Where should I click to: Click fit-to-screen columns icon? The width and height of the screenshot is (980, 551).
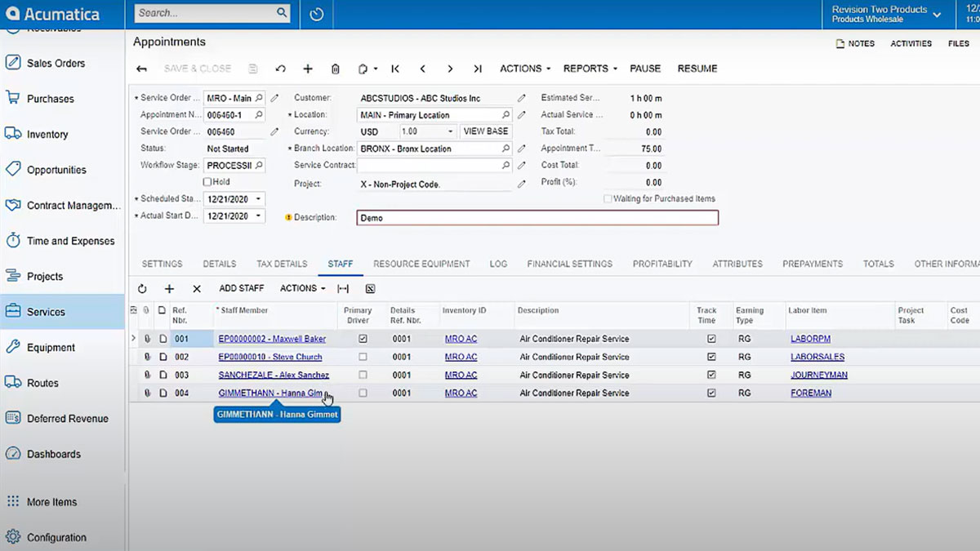(x=343, y=288)
